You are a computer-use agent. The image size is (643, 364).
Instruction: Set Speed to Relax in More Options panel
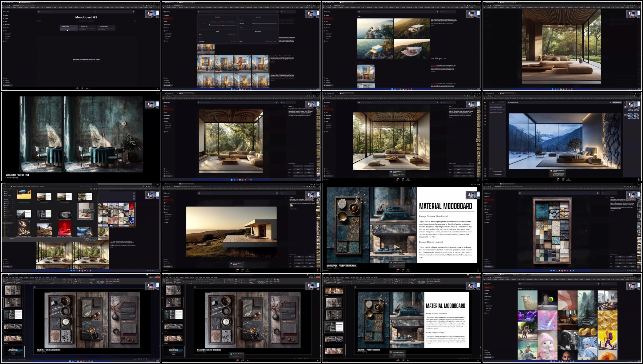click(267, 41)
